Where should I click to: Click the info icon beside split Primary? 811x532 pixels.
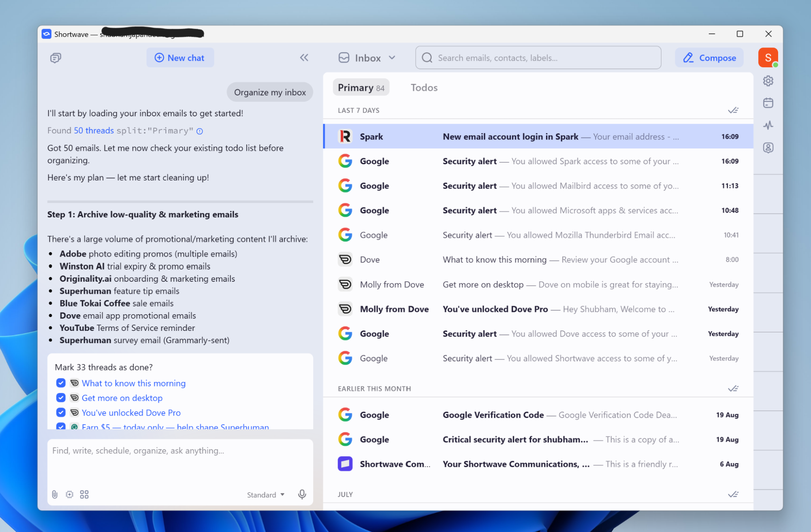tap(200, 131)
